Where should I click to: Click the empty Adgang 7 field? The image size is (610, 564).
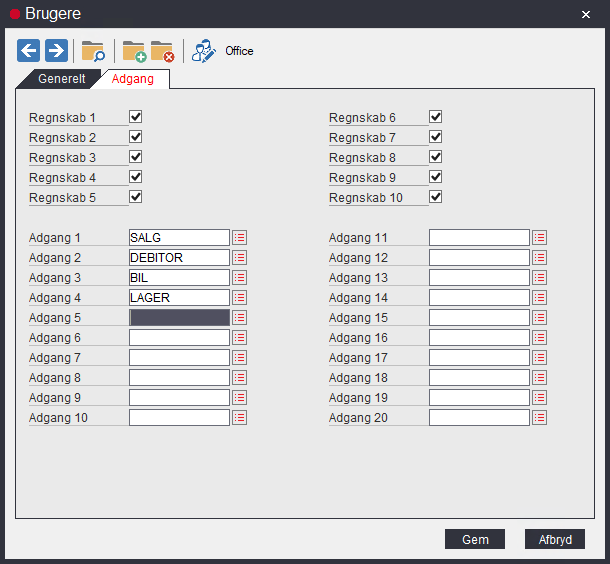[x=179, y=357]
